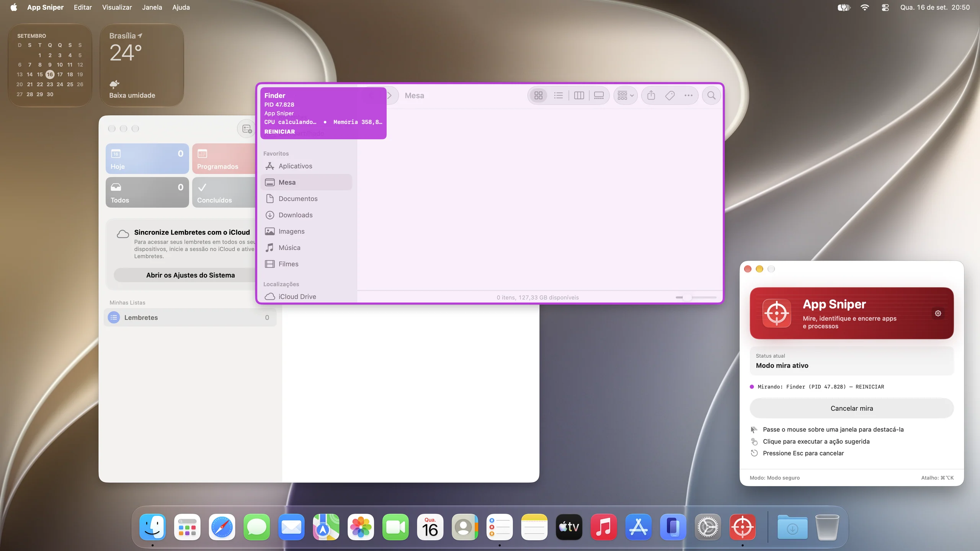Open App Sniper settings gear
Image resolution: width=980 pixels, height=551 pixels.
[x=938, y=313]
